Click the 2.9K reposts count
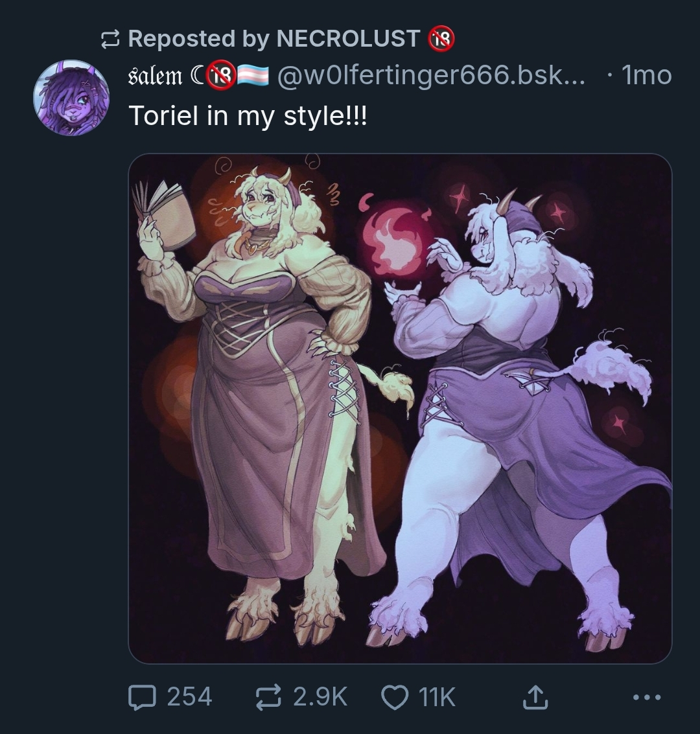This screenshot has height=734, width=700. click(x=320, y=696)
